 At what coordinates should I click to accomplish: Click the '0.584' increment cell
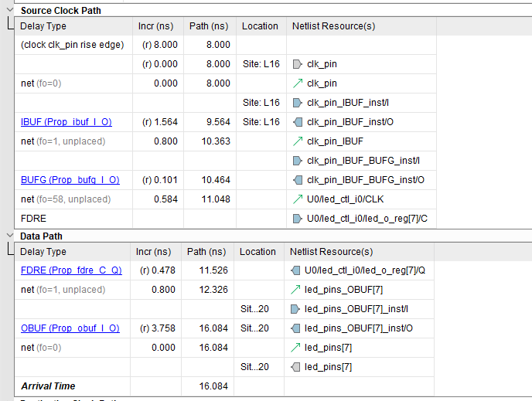tap(158, 199)
